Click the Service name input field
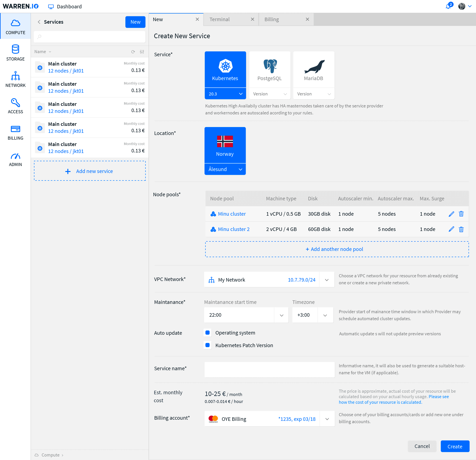476x460 pixels. [269, 369]
